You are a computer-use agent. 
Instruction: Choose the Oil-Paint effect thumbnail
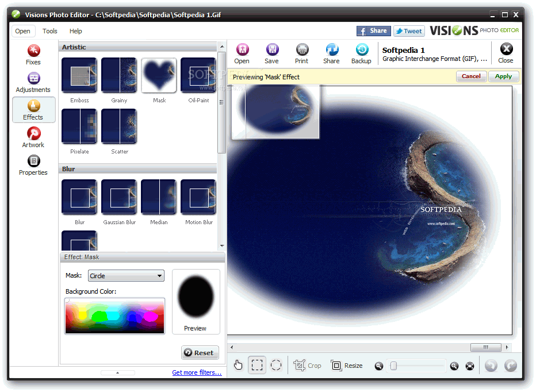pyautogui.click(x=198, y=75)
